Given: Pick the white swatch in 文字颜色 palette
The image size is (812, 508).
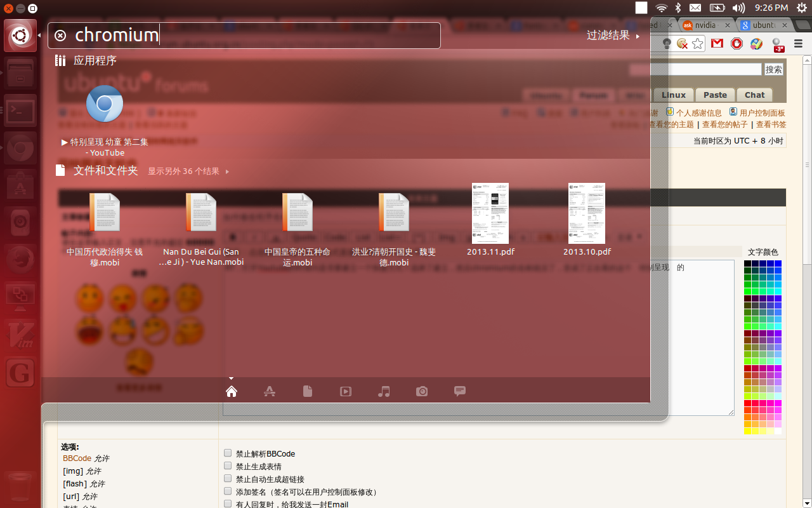Looking at the screenshot, I should pos(778,431).
